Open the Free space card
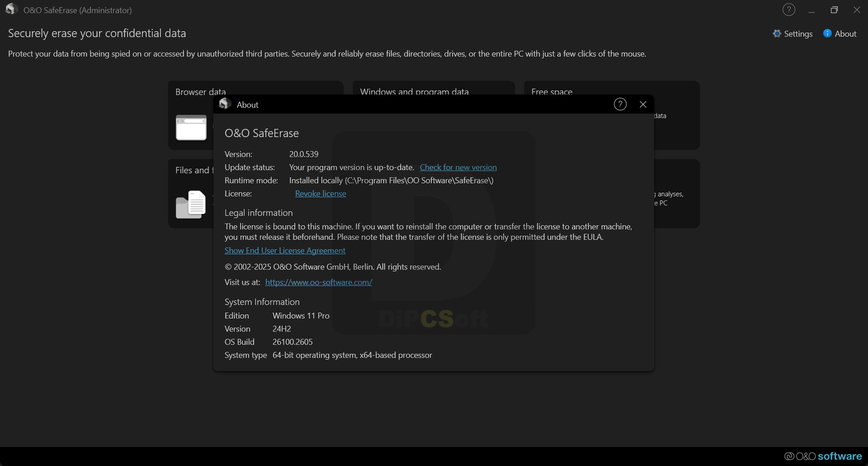 [x=612, y=88]
